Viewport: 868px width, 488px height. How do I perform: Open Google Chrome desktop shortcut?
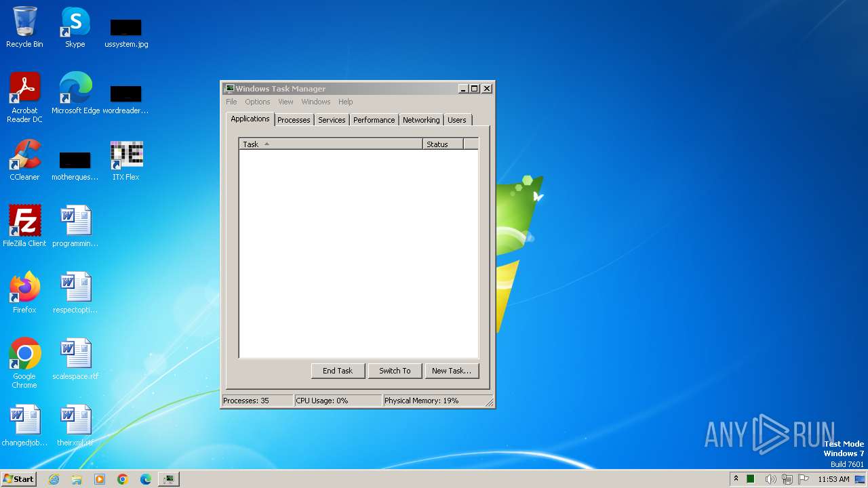pos(24,363)
